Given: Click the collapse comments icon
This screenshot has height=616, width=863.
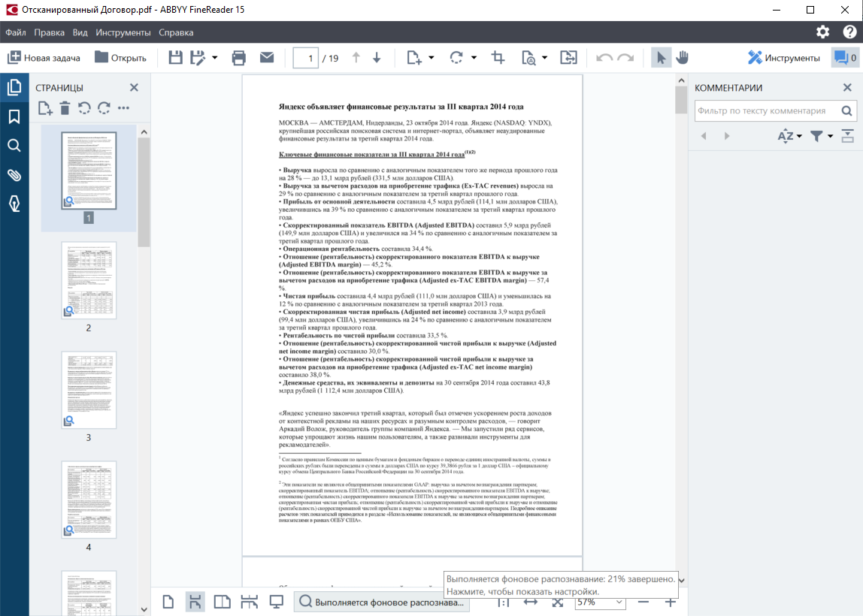Looking at the screenshot, I should coord(848,136).
